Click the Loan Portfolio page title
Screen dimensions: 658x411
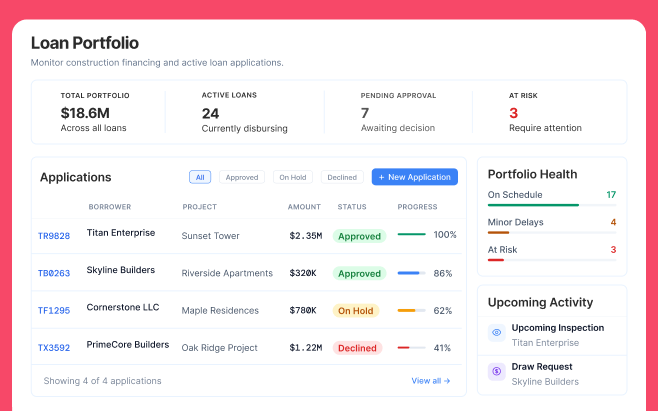[x=85, y=43]
